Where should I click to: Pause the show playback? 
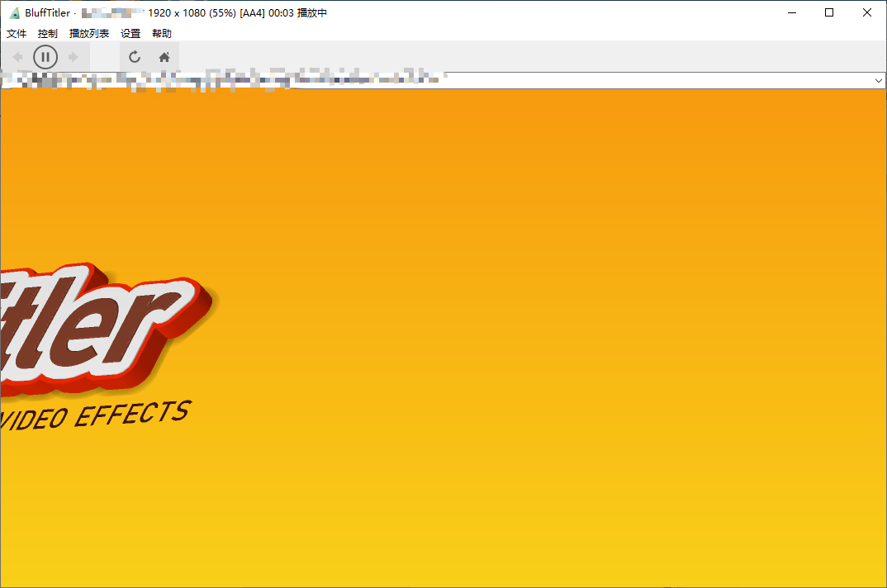[45, 57]
